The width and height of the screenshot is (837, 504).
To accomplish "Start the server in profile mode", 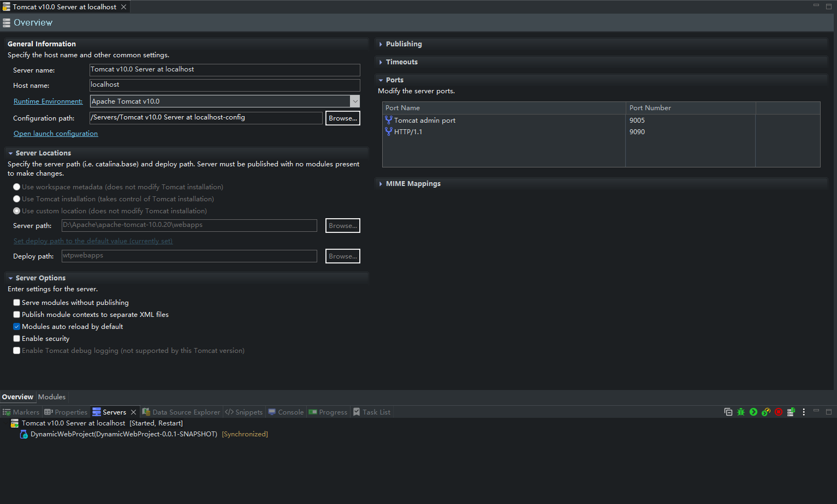I will [766, 412].
